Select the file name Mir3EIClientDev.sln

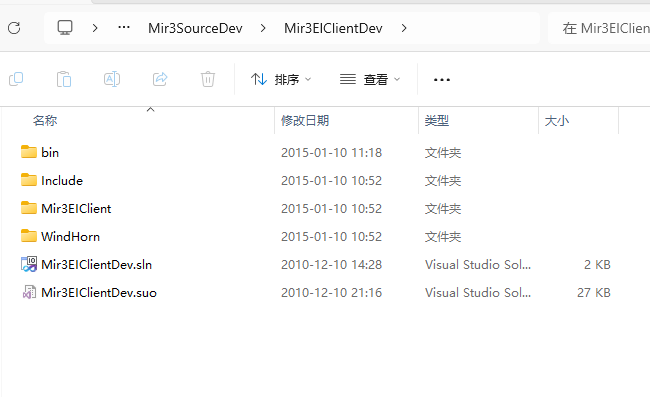coord(97,264)
